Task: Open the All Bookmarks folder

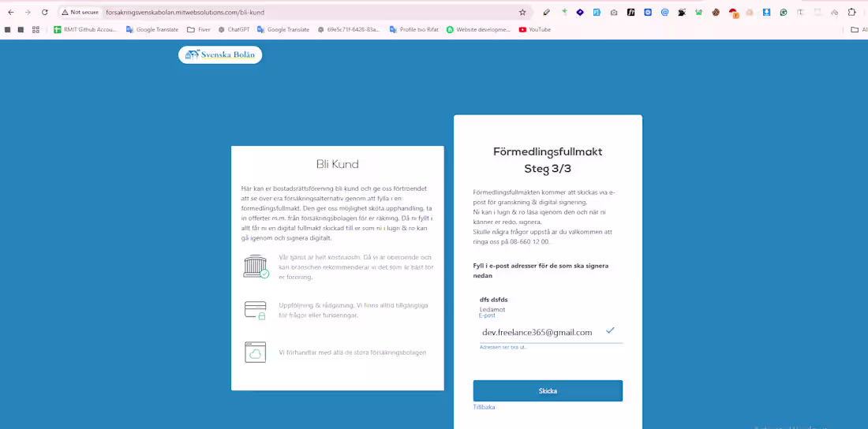Action: (859, 29)
